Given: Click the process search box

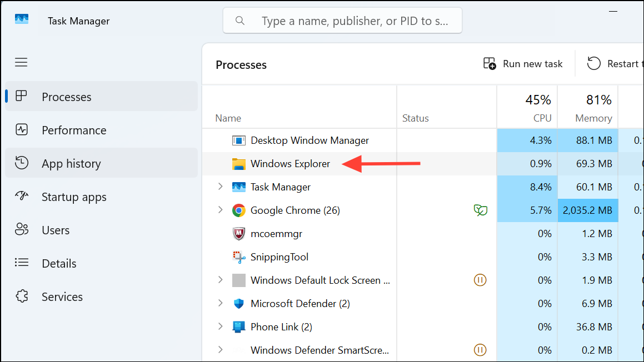Looking at the screenshot, I should coord(342,21).
